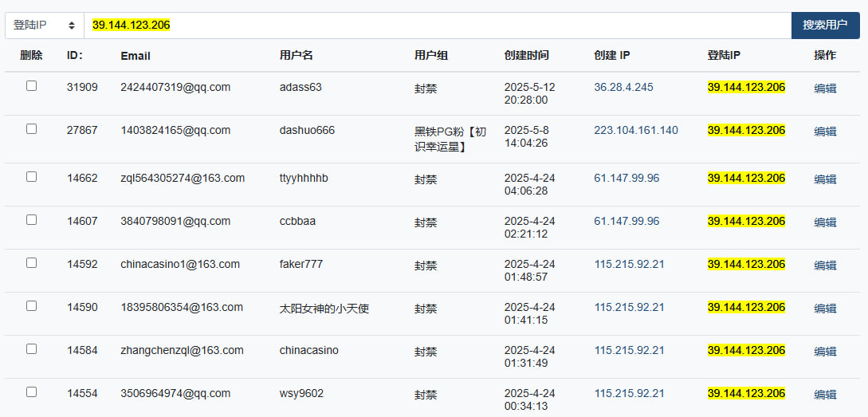Click user ID 14554
Screen dimensions: 868x417
coord(82,394)
